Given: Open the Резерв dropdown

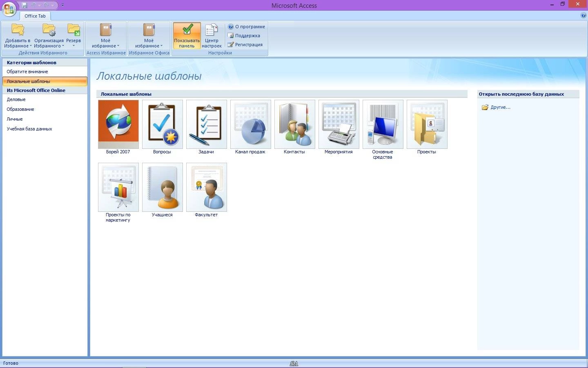Looking at the screenshot, I should [x=73, y=36].
